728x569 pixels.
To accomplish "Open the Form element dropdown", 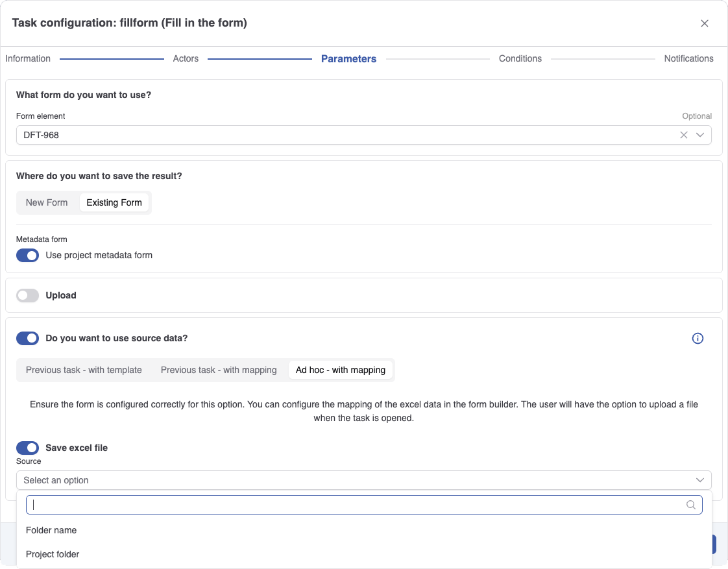I will pos(700,134).
